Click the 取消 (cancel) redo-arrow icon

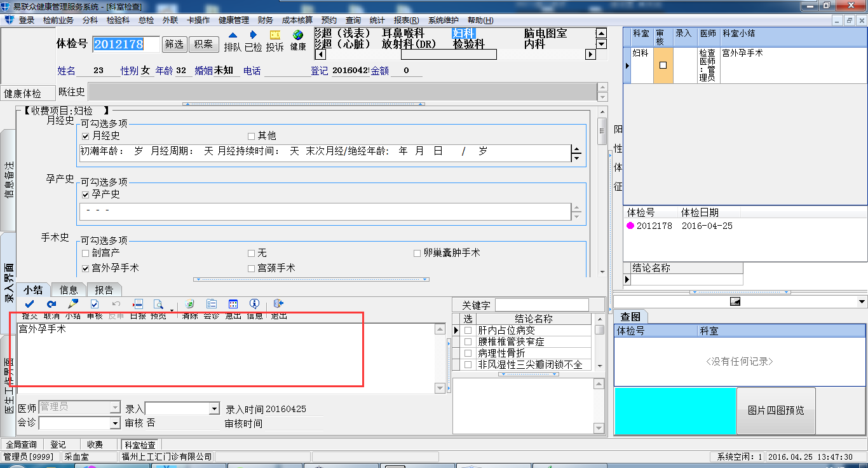coord(51,304)
